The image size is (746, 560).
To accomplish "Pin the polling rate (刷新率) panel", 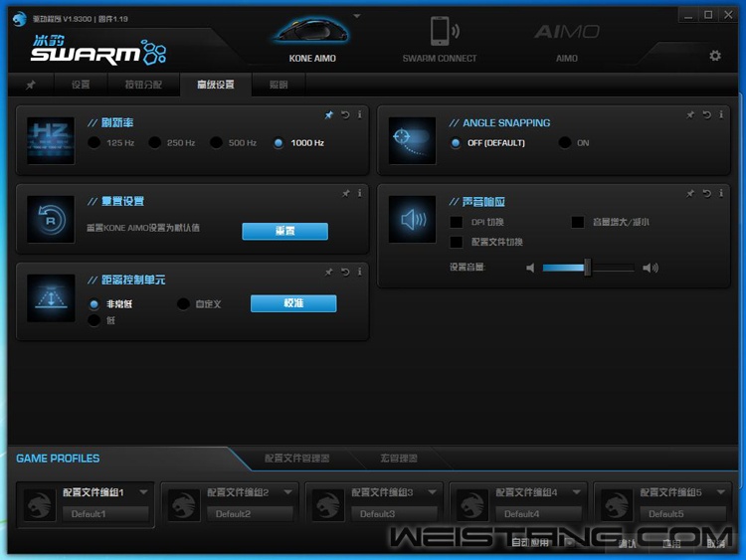I will pyautogui.click(x=329, y=114).
